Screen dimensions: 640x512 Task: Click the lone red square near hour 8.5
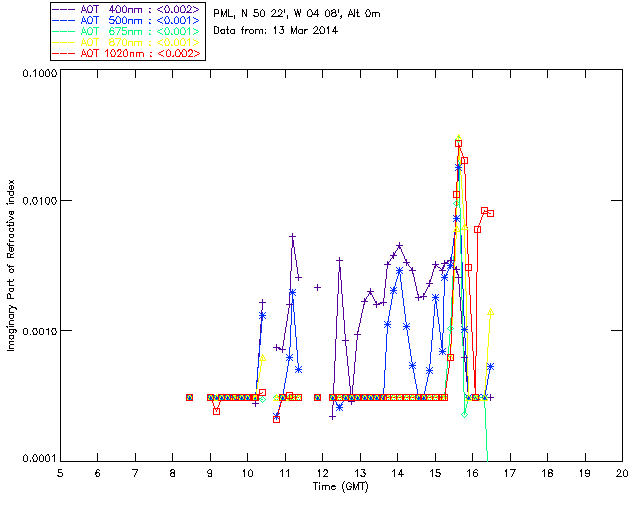tap(189, 397)
